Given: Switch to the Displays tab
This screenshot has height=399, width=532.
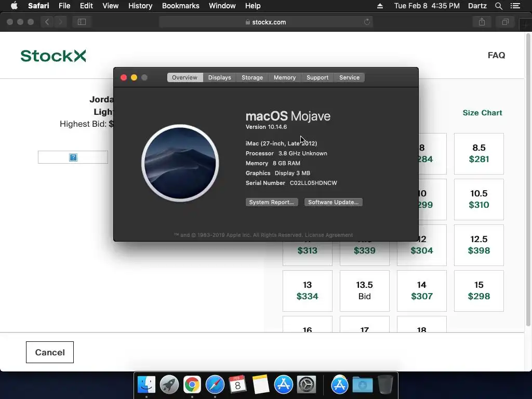Looking at the screenshot, I should [x=220, y=77].
